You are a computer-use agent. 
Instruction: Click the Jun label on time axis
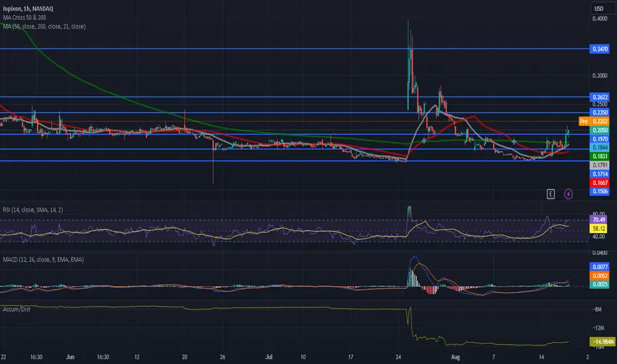coord(70,357)
